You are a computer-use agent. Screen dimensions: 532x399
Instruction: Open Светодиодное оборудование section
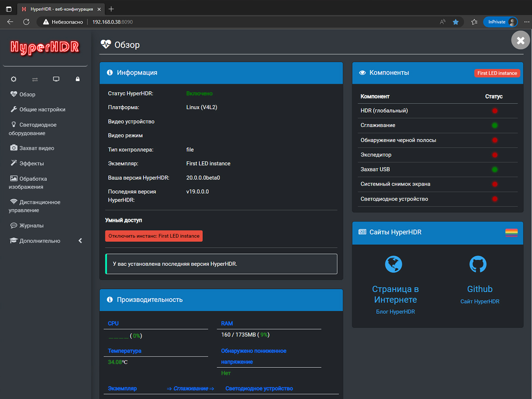pyautogui.click(x=33, y=129)
